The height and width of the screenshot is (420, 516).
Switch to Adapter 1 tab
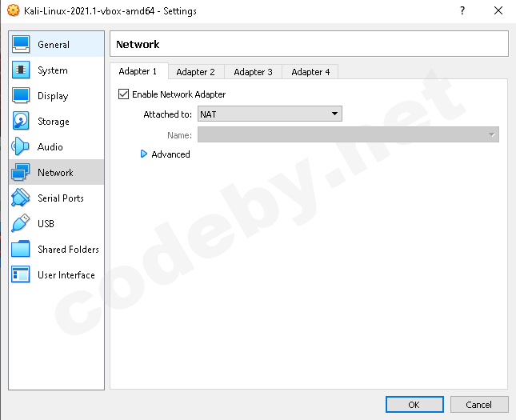click(138, 71)
